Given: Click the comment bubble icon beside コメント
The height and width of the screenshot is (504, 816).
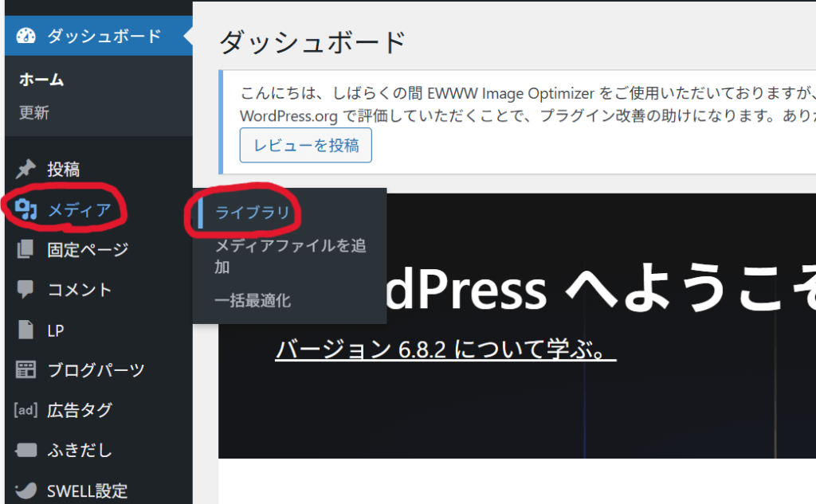Looking at the screenshot, I should 26,290.
